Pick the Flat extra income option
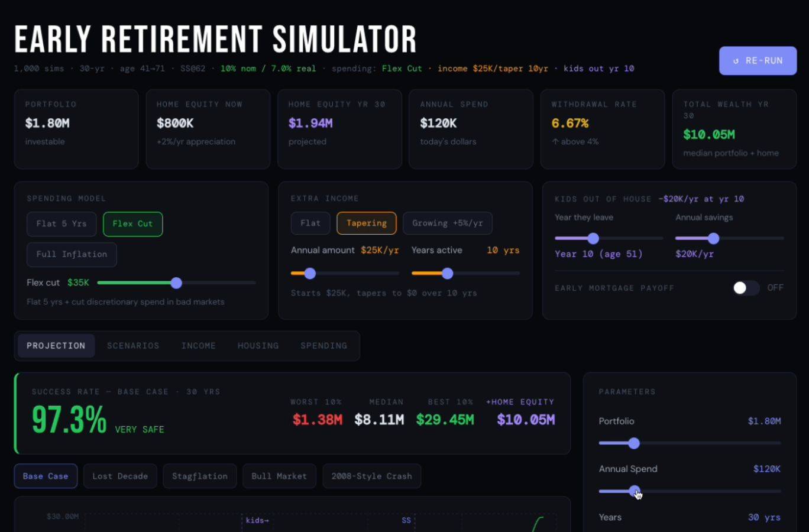This screenshot has width=809, height=532. point(310,223)
